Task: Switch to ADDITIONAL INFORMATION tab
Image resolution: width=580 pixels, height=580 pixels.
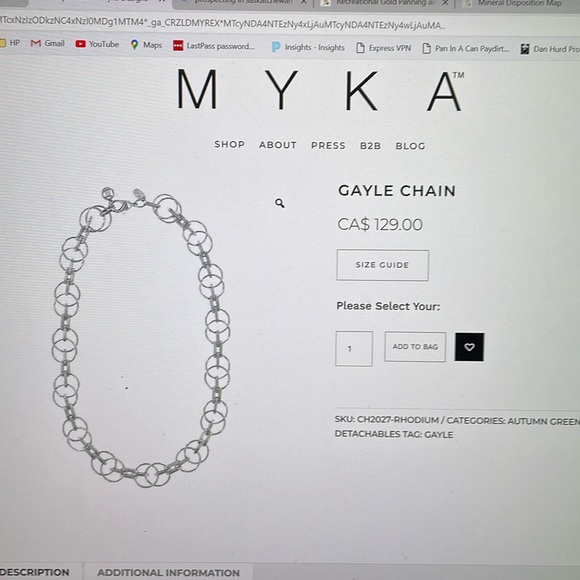Action: [168, 572]
